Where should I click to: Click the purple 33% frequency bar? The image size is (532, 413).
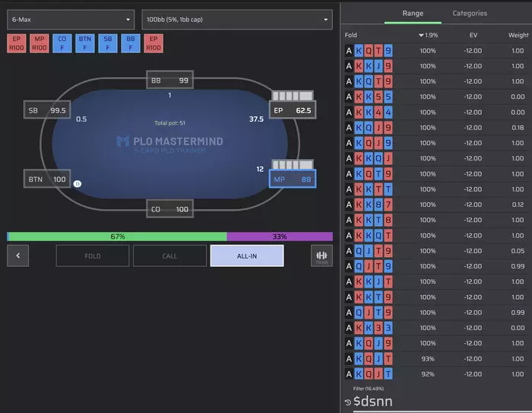[x=280, y=237]
